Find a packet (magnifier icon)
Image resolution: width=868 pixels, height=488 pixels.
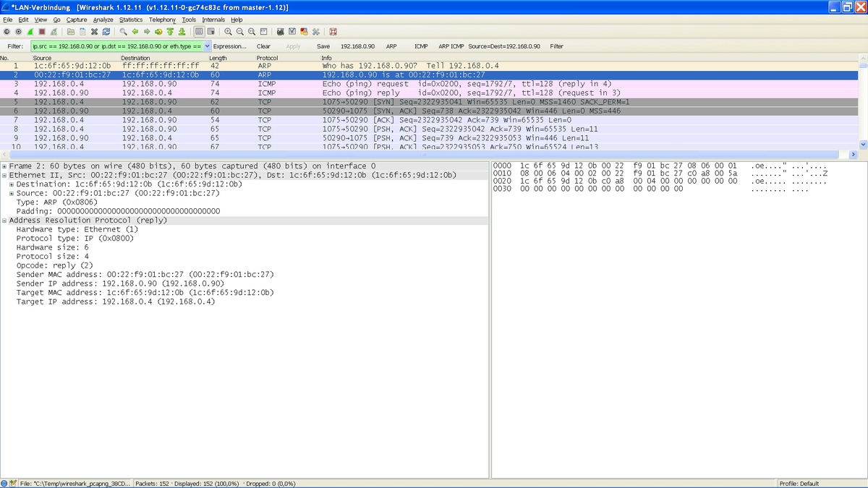(124, 32)
